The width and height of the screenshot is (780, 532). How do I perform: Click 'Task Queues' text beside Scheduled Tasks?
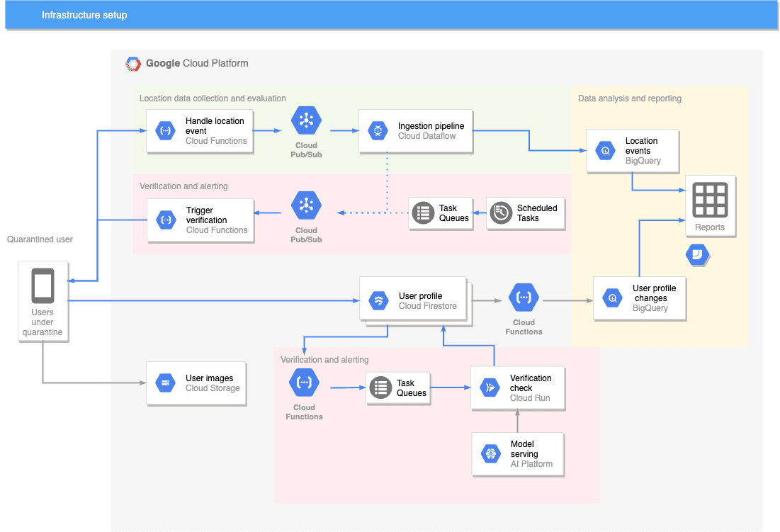(453, 213)
